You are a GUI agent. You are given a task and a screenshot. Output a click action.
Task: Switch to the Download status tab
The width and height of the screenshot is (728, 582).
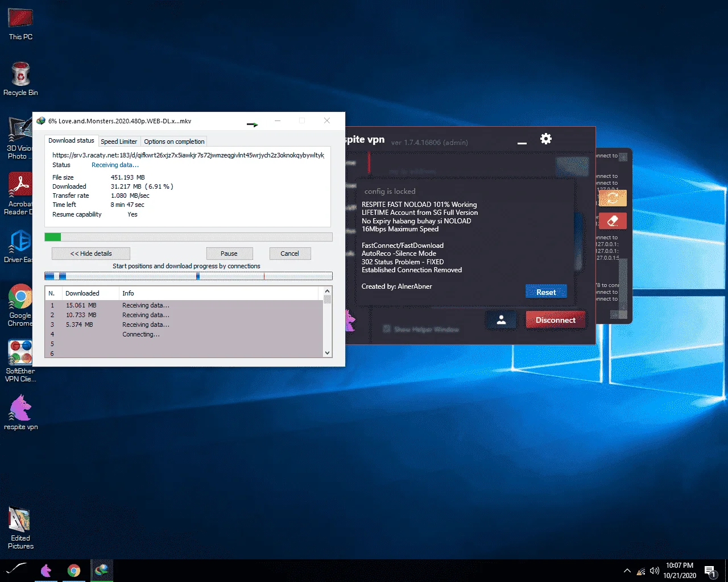coord(71,140)
